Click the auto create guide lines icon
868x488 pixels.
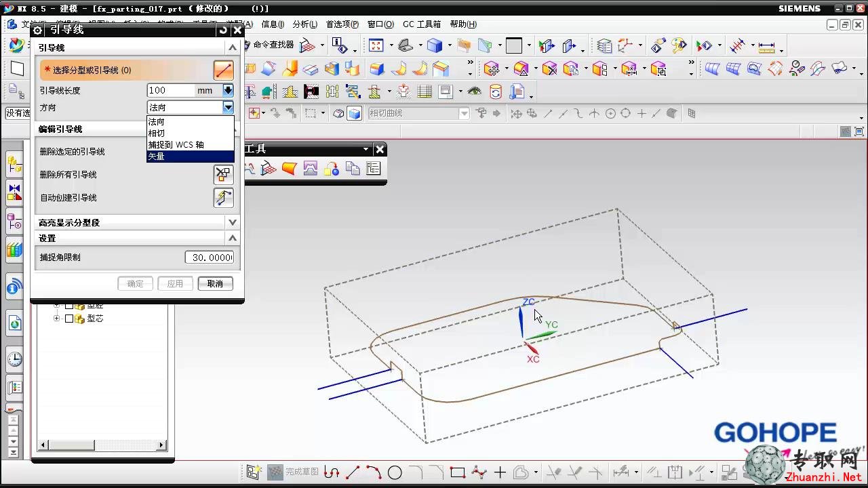click(x=223, y=197)
